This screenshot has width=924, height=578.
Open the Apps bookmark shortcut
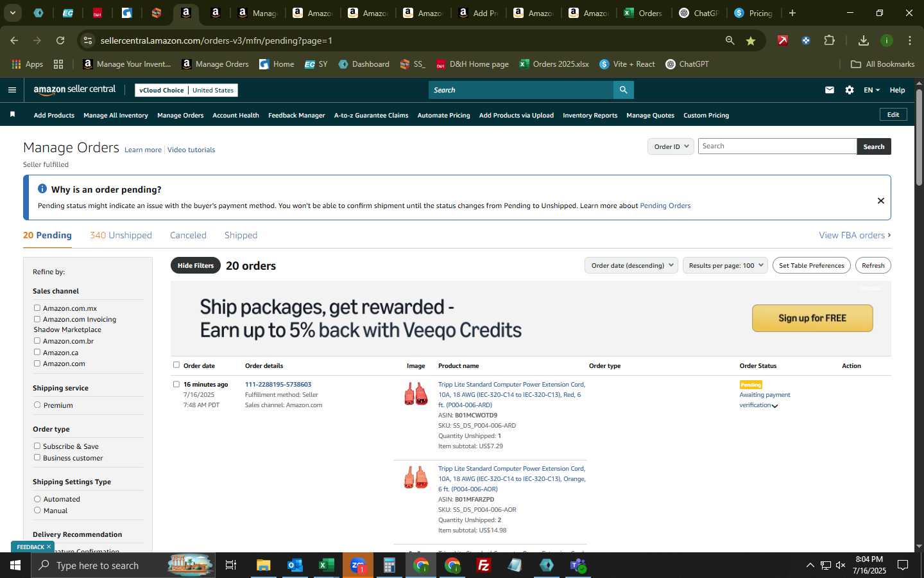click(28, 64)
